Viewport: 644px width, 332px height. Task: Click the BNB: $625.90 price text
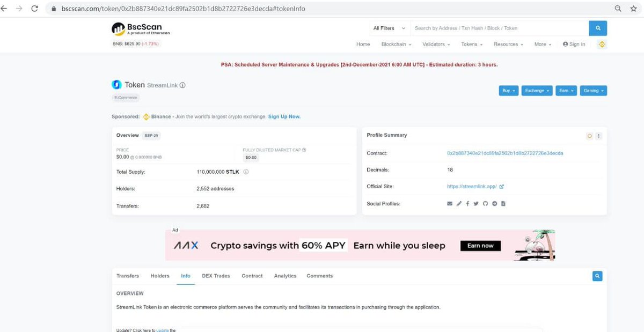click(x=136, y=44)
